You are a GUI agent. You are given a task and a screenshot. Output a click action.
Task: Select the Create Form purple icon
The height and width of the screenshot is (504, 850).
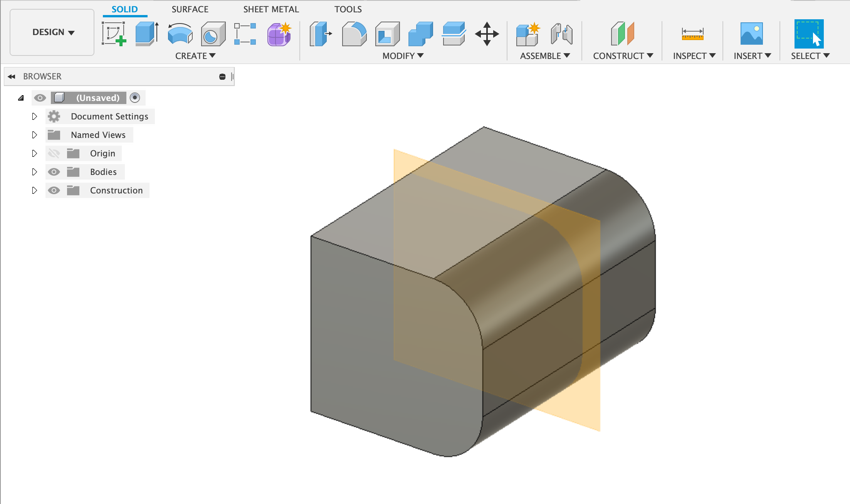coord(279,34)
